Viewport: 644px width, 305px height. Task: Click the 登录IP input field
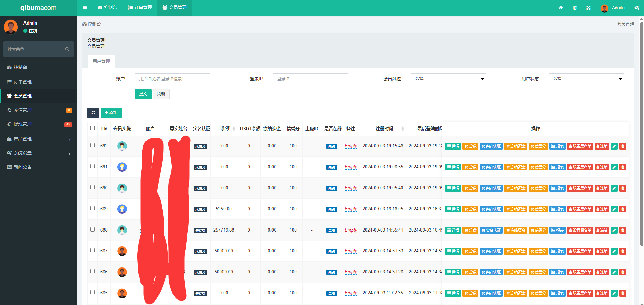coord(310,79)
